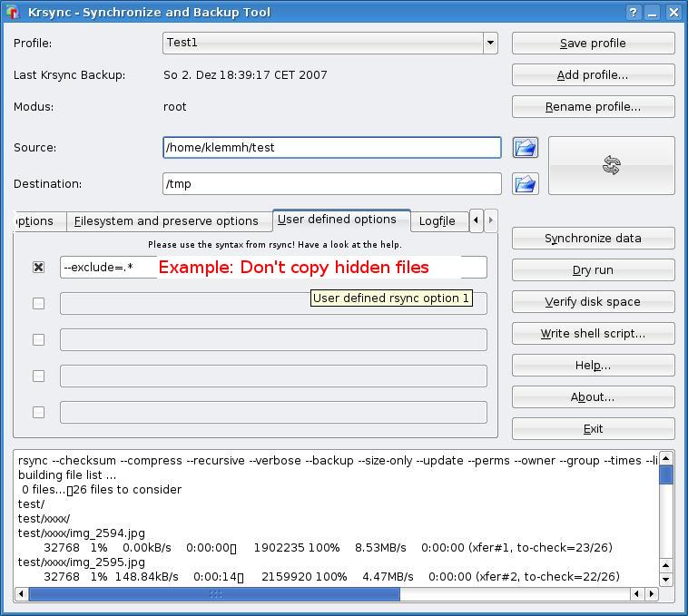The width and height of the screenshot is (688, 616).
Task: Open About... dialog
Action: tap(594, 396)
